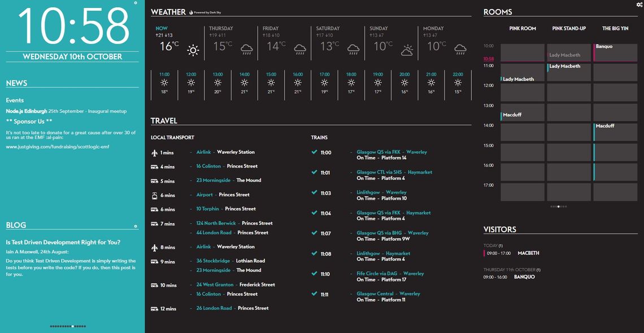Viewport: 644px width, 333px height.
Task: Select the highlighted dot in Rooms pagination
Action: 558,206
